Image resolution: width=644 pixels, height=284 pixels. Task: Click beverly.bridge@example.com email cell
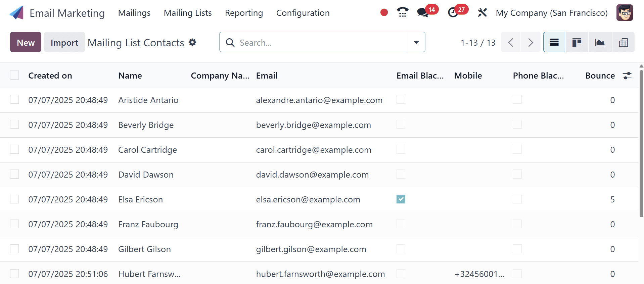click(313, 125)
